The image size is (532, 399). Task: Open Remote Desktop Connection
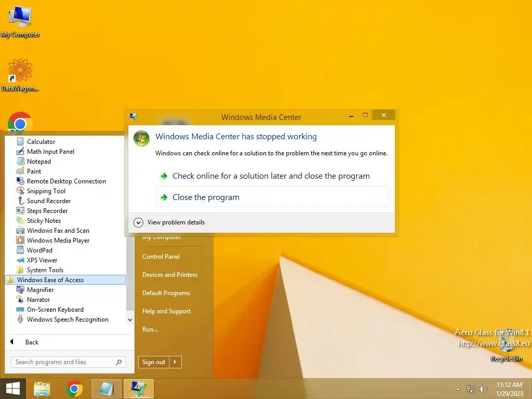pyautogui.click(x=61, y=181)
